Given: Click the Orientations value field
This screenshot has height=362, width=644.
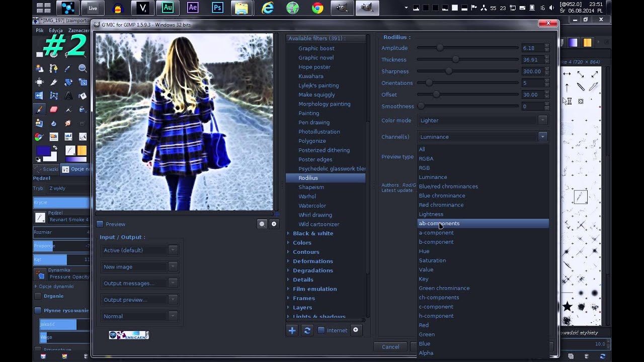Looking at the screenshot, I should 533,83.
